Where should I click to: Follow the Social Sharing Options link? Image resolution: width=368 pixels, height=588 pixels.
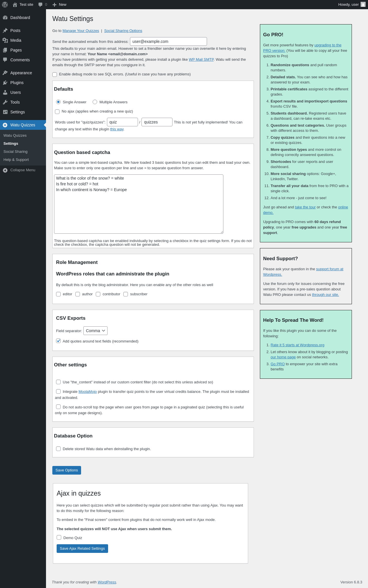pyautogui.click(x=123, y=31)
